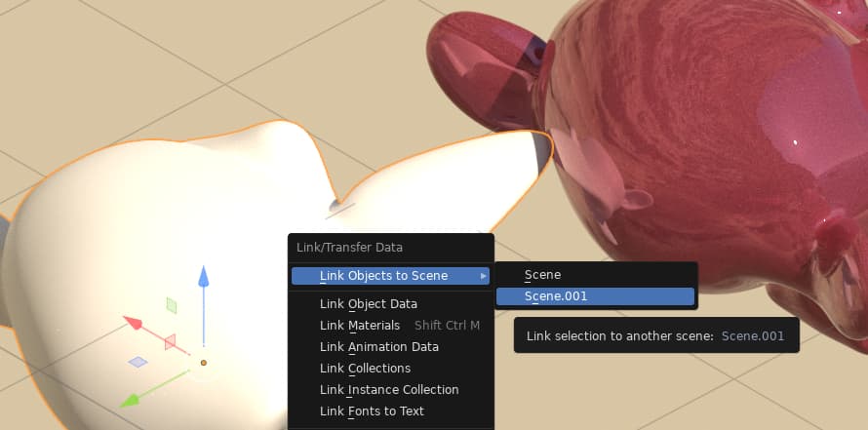Grab the green Y-axis gizmo arrow
The image size is (868, 430).
[x=130, y=401]
